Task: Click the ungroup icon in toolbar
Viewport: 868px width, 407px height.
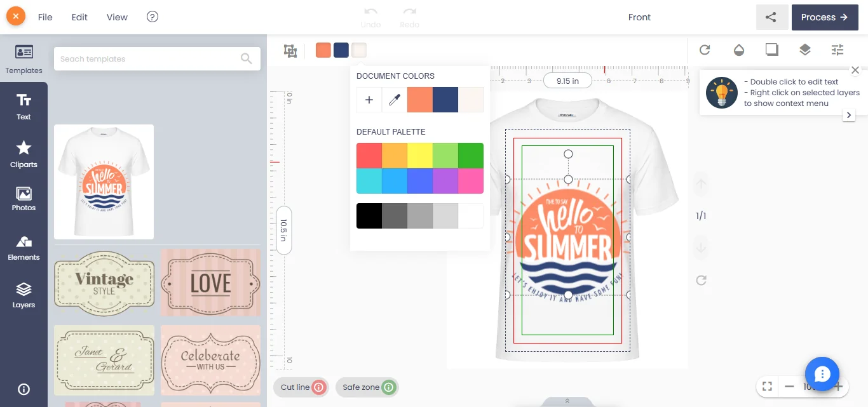Action: [290, 51]
